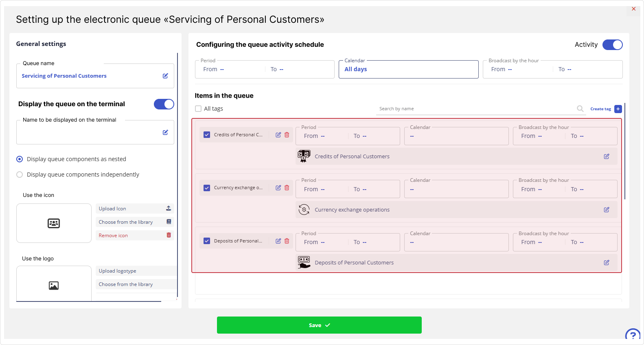This screenshot has width=644, height=345.
Task: Edit Currency exchange operations item row
Action: [606, 210]
